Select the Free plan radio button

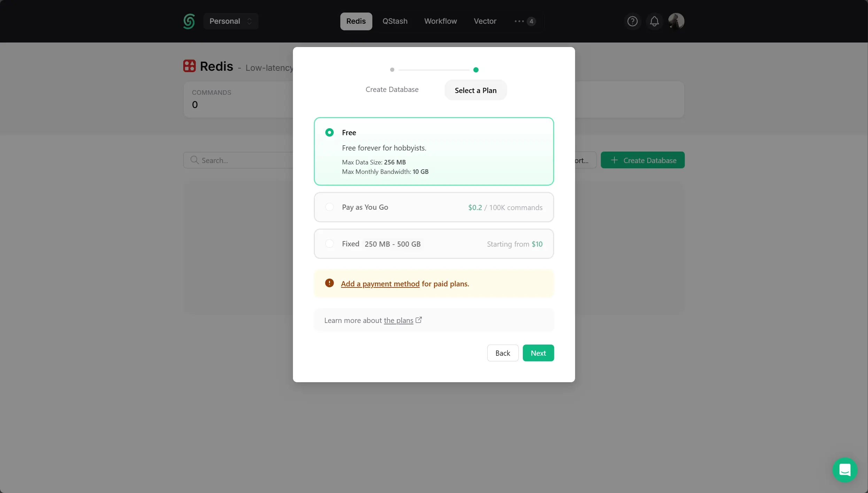coord(329,132)
